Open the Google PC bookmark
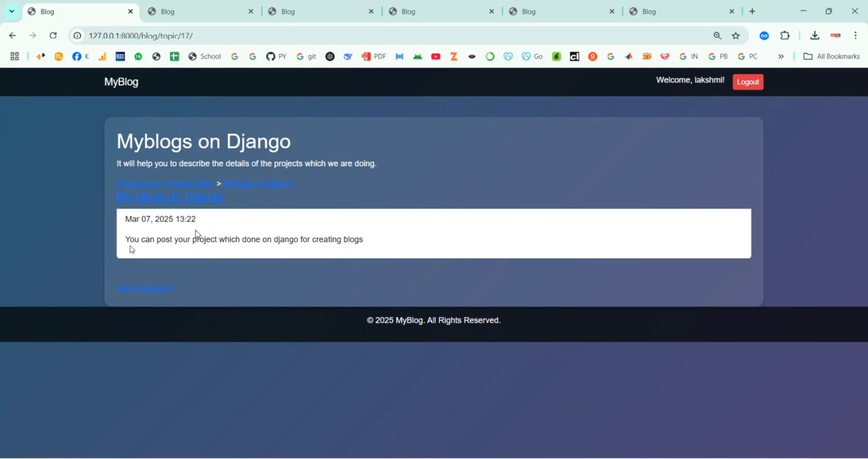The height and width of the screenshot is (459, 868). 748,57
